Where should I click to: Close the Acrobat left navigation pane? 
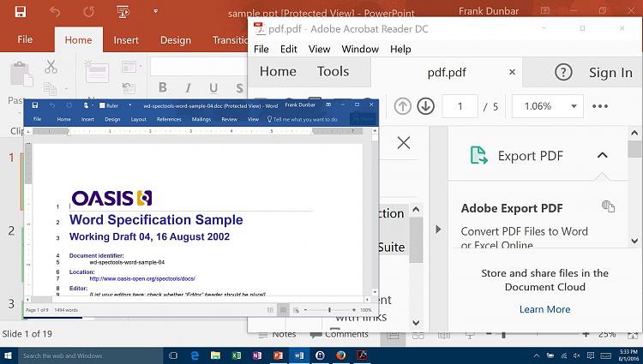tap(404, 143)
